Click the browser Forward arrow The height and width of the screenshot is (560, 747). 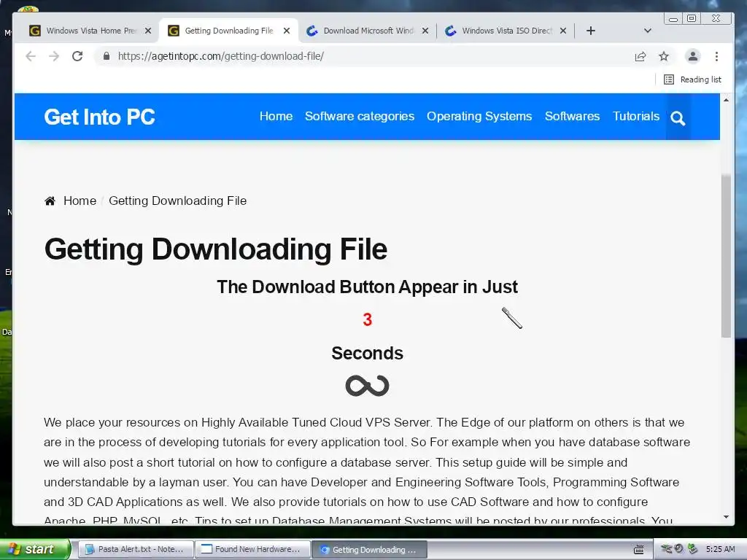pyautogui.click(x=54, y=56)
